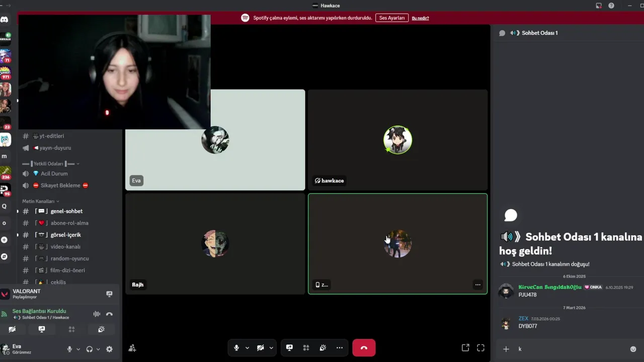This screenshot has width=644, height=362.
Task: Open the soundboard in call toolbar
Action: [x=323, y=347]
